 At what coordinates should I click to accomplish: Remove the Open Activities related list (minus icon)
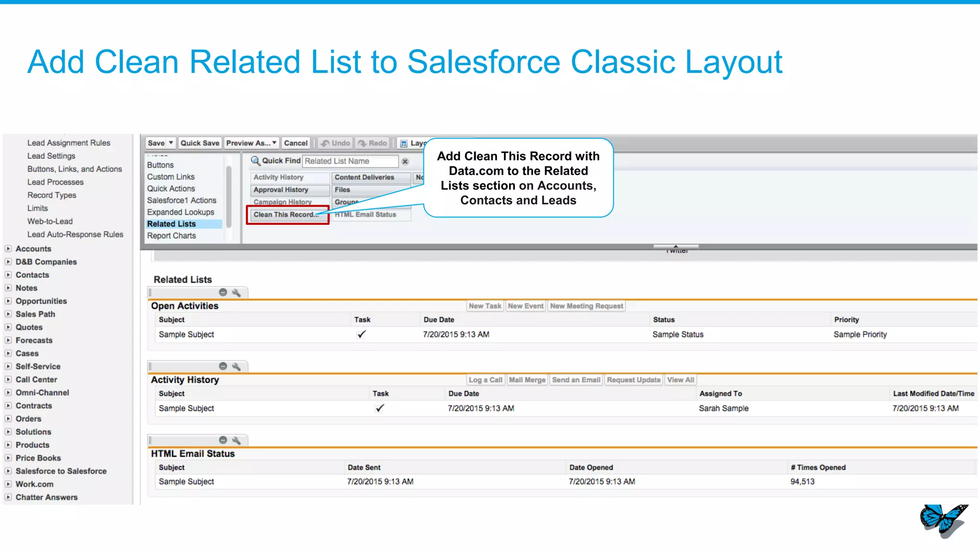pyautogui.click(x=223, y=292)
